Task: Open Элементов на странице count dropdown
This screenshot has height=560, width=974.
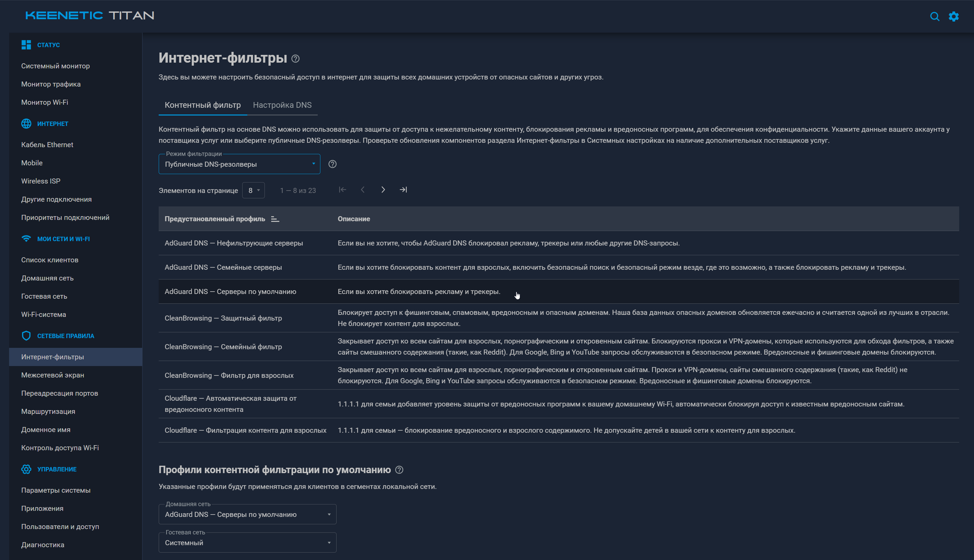Action: pos(253,190)
